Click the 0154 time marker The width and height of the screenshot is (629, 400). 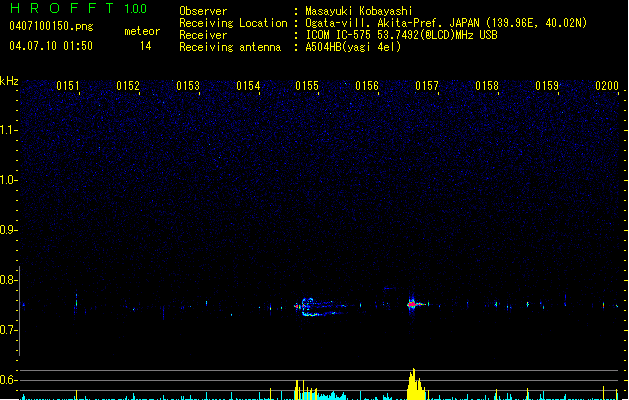(x=248, y=86)
